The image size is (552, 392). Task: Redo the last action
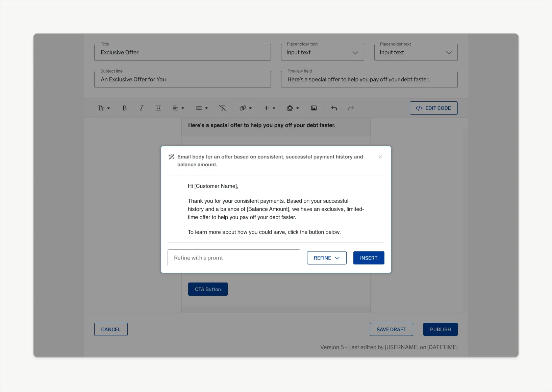point(351,108)
